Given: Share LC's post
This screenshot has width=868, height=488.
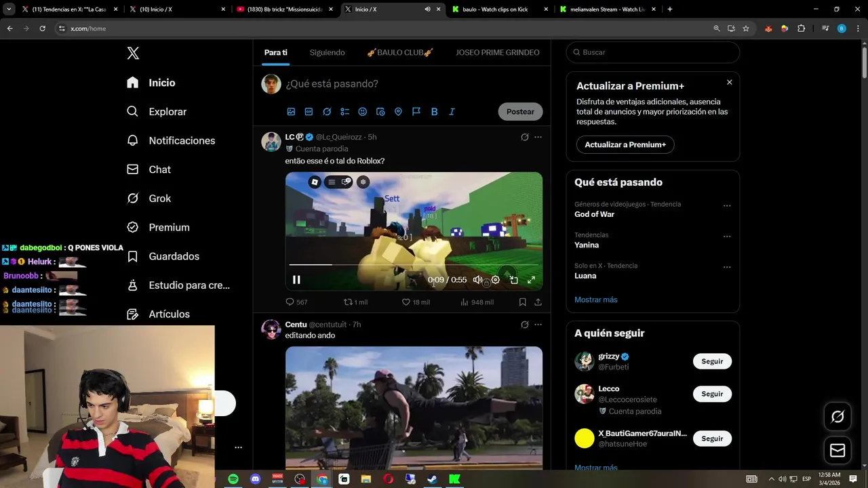Looking at the screenshot, I should (538, 302).
